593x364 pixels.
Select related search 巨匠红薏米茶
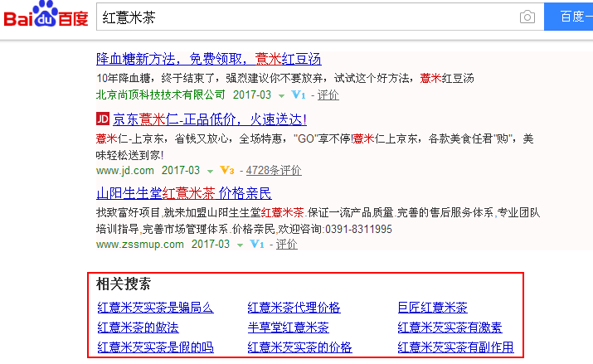[x=432, y=308]
